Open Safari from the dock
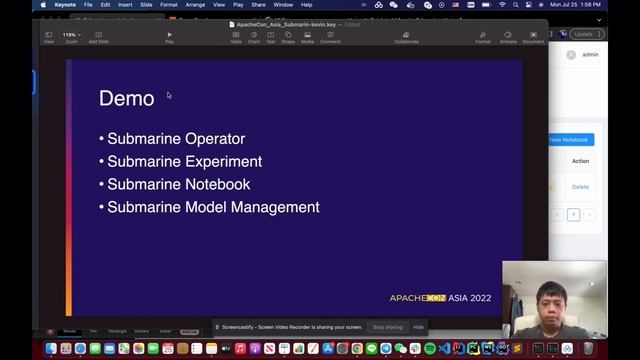Viewport: 640px width, 360px height. 80,349
